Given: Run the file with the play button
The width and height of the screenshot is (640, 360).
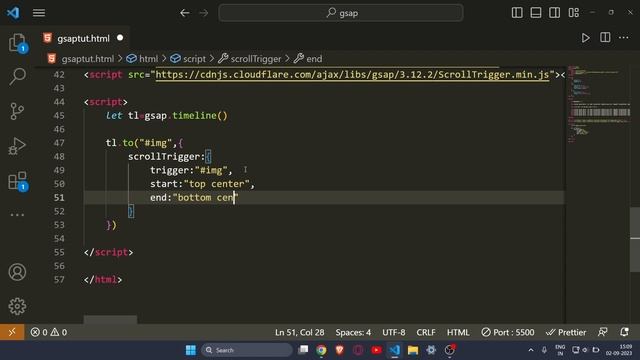Looking at the screenshot, I should [x=585, y=38].
